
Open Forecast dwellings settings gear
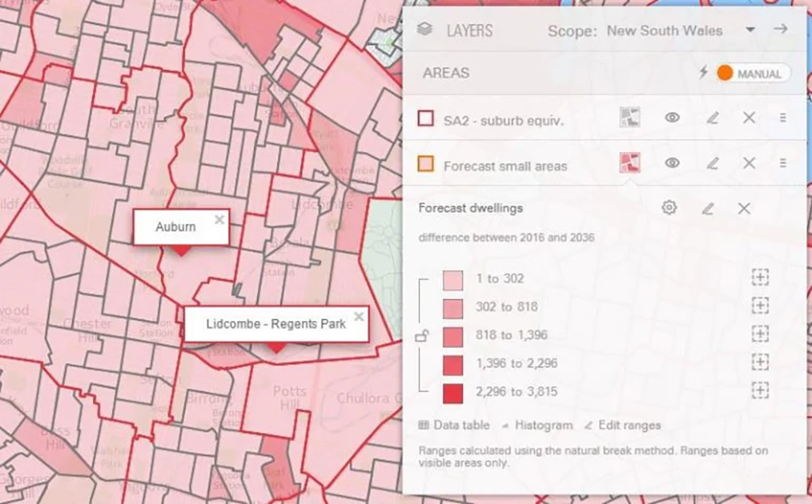(x=669, y=208)
